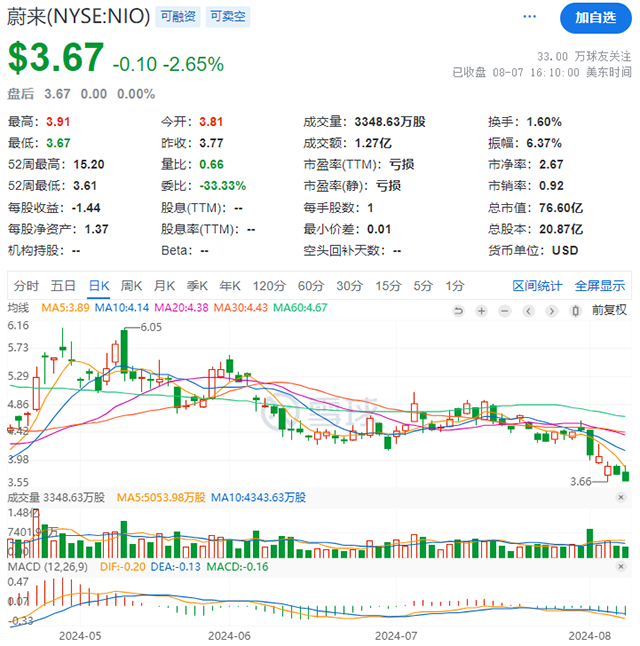Switch to 五日 chart tab

63,286
